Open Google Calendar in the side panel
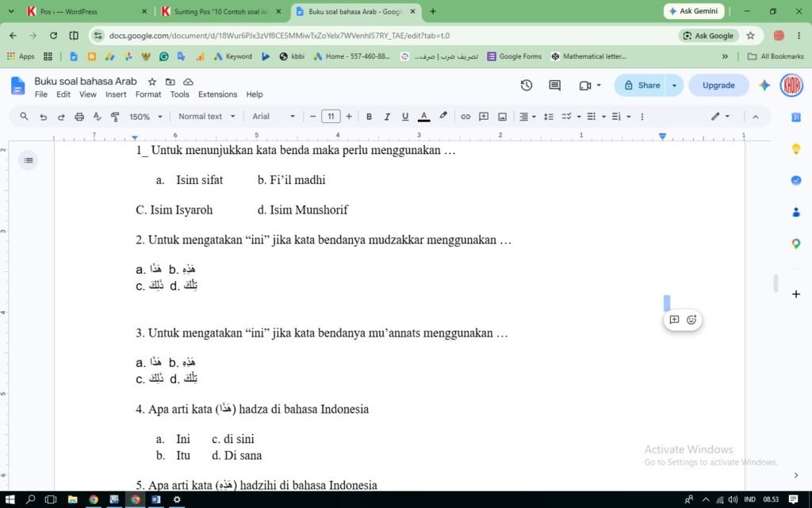Viewport: 812px width, 508px height. 796,117
